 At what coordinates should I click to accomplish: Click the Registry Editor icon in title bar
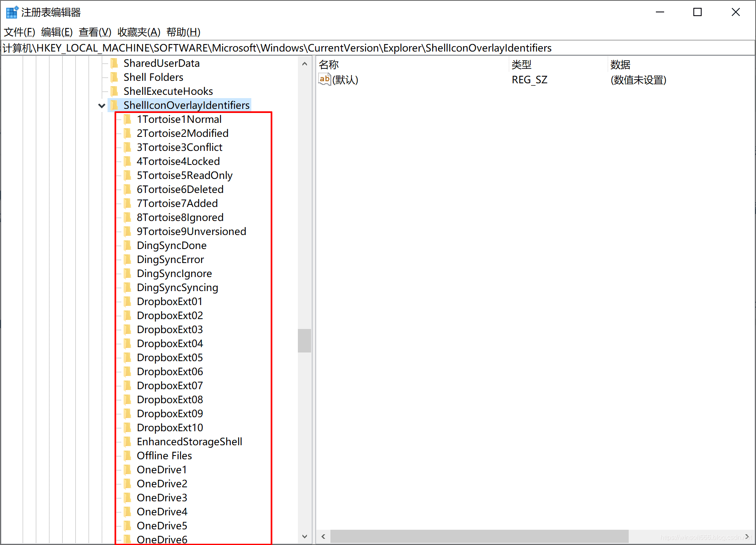(12, 12)
